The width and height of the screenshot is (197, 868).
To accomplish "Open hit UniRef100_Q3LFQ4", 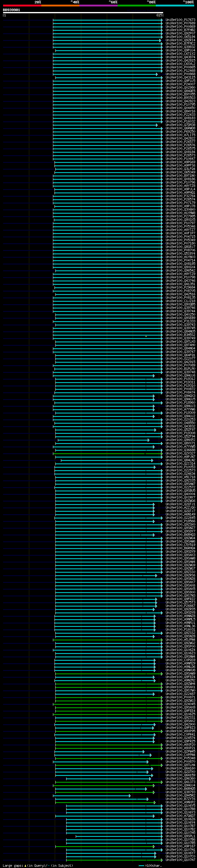I will point(180,169).
